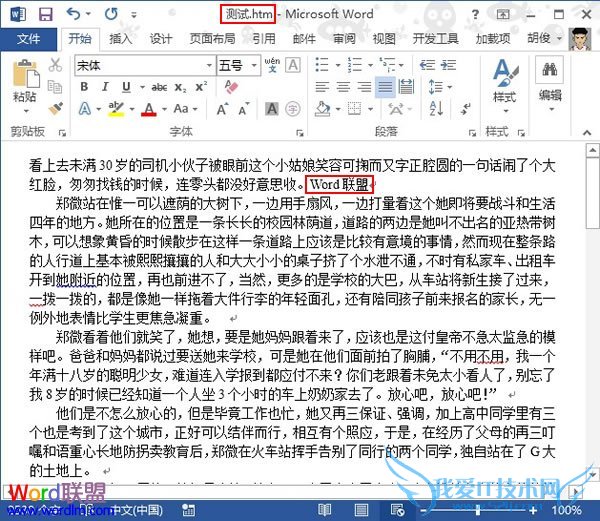Click the Save icon in quick access toolbar
The height and width of the screenshot is (521, 600).
[46, 15]
